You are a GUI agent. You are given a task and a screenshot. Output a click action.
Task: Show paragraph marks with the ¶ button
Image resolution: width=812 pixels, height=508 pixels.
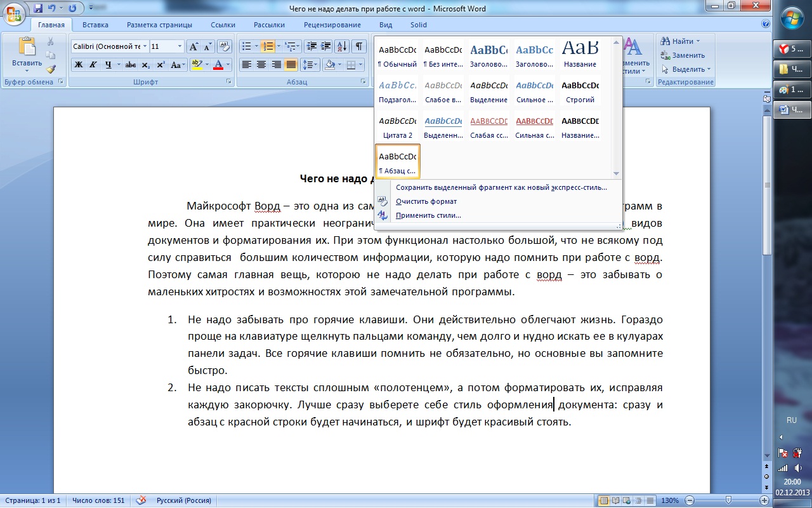point(358,46)
